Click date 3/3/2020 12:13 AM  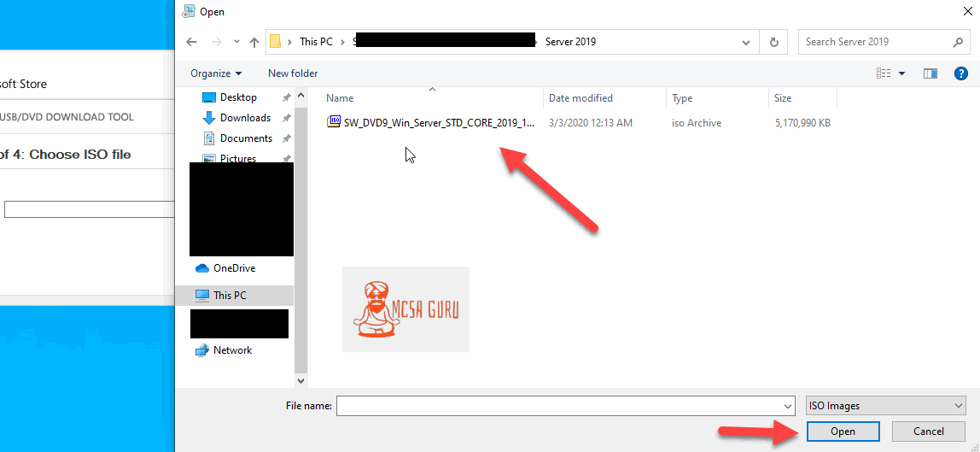(591, 123)
